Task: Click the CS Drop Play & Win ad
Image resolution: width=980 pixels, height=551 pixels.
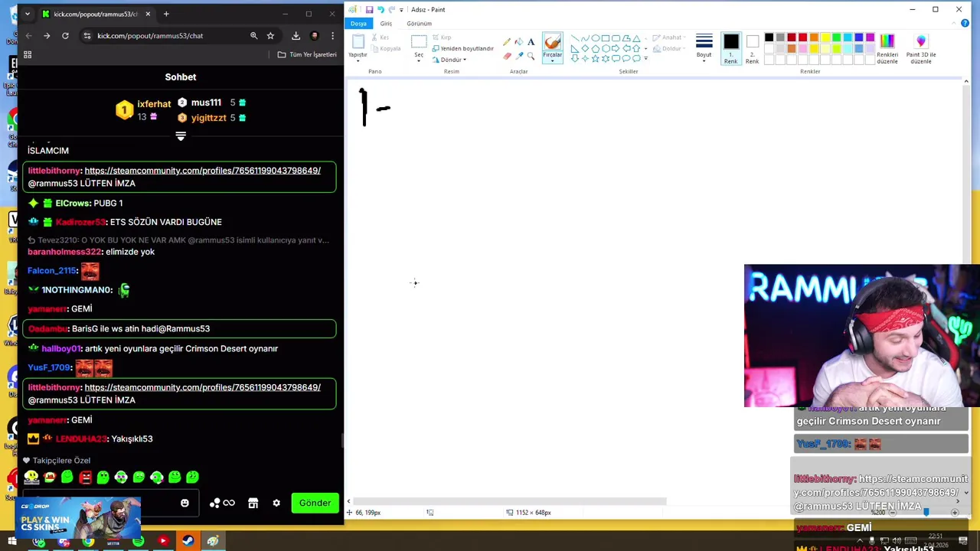Action: point(77,519)
